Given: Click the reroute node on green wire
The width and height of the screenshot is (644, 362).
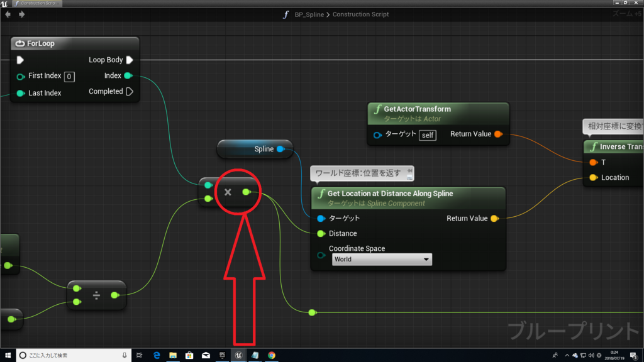Looking at the screenshot, I should pos(312,313).
